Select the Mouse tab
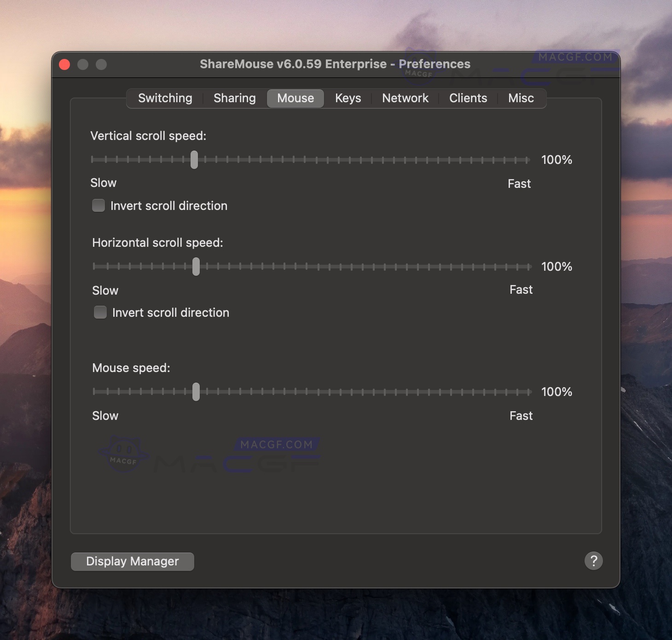 (x=295, y=98)
